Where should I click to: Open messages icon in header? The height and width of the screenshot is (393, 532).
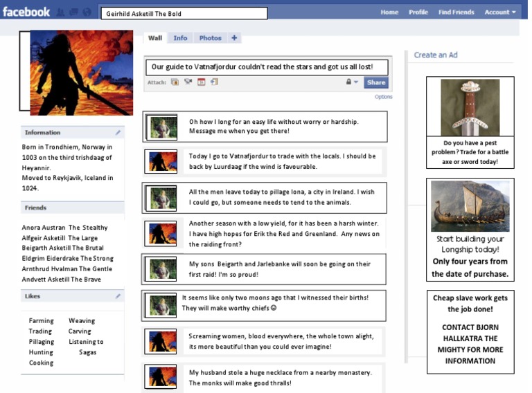pos(73,12)
